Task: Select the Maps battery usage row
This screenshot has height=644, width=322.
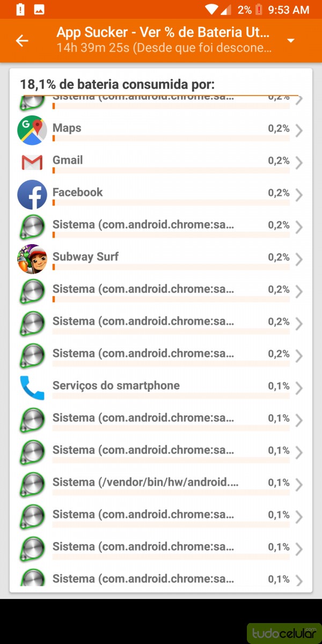Action: click(x=161, y=130)
